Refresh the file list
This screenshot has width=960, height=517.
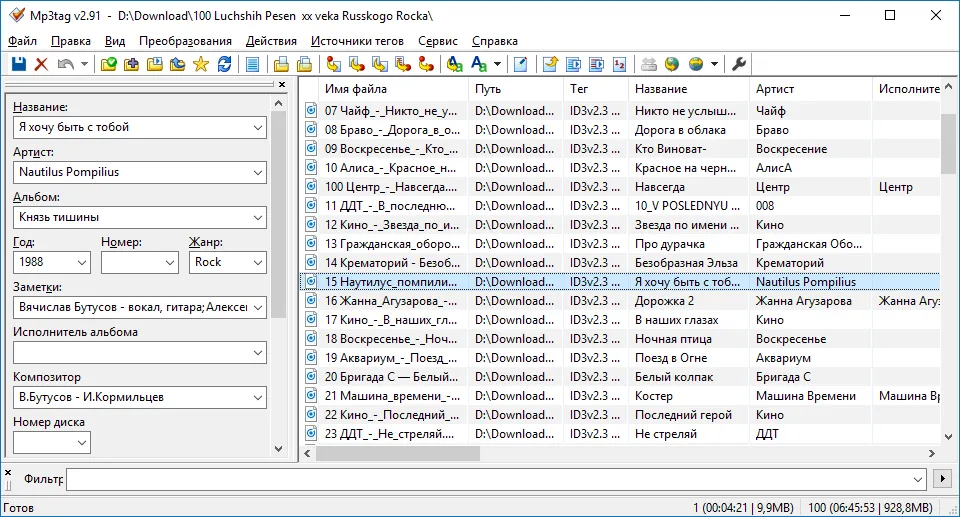[224, 64]
